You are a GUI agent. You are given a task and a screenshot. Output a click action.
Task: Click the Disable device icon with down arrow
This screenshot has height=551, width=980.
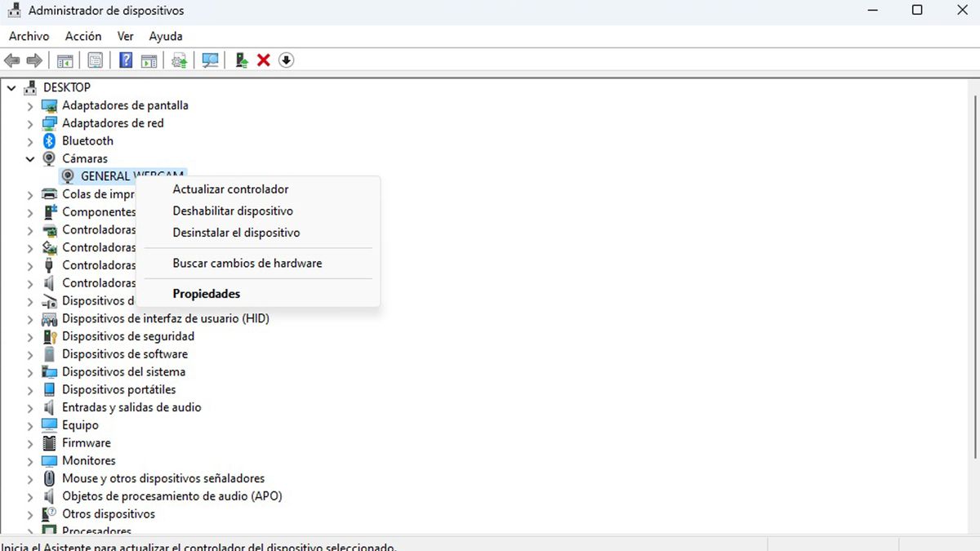coord(286,60)
